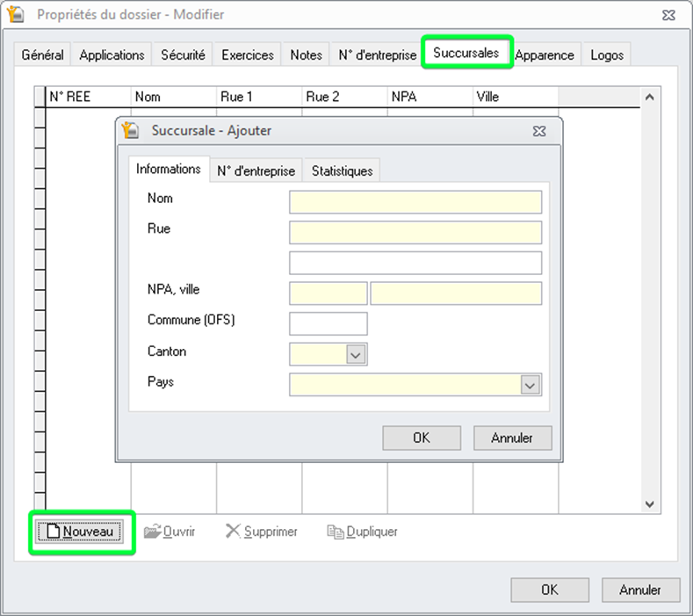
Task: Close the Propriétés du dossier window
Action: click(668, 14)
